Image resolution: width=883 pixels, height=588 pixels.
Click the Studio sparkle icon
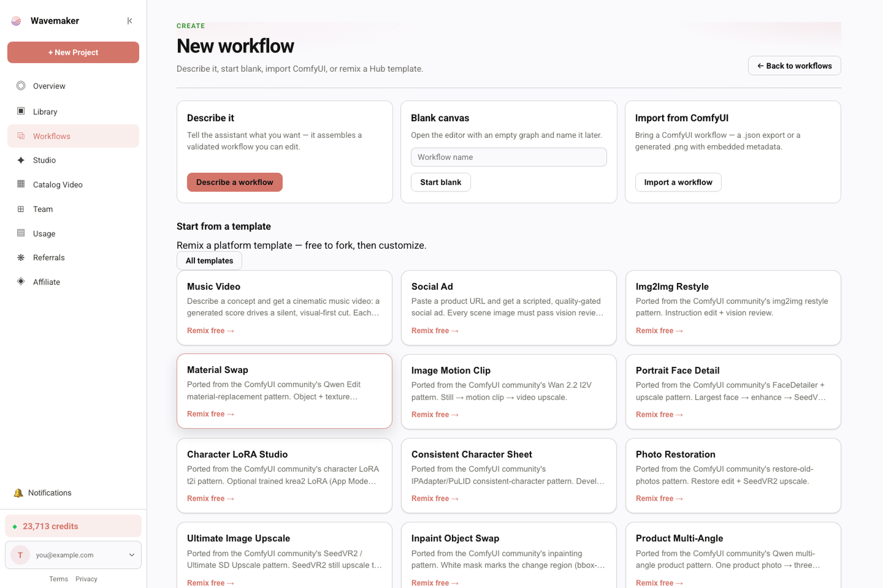pos(21,160)
